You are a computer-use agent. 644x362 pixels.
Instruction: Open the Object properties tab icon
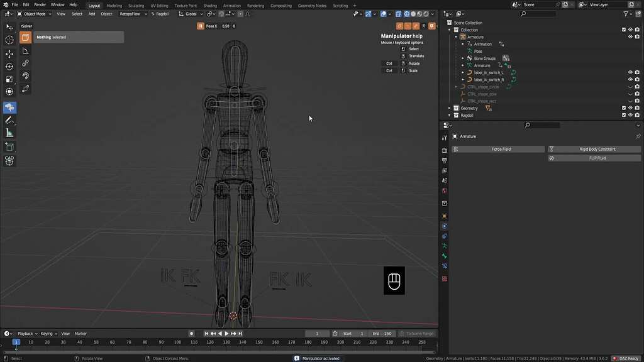(x=445, y=216)
